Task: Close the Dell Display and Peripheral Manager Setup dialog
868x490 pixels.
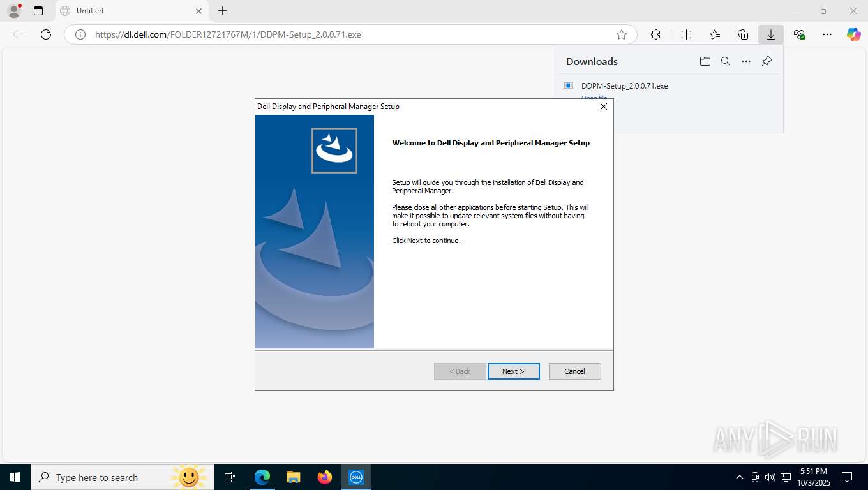Action: coord(603,107)
